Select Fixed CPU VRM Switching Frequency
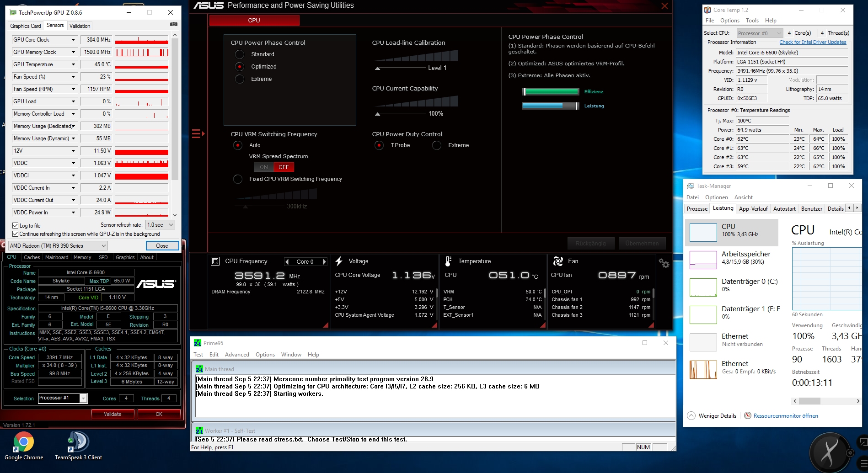The image size is (868, 473). [238, 179]
